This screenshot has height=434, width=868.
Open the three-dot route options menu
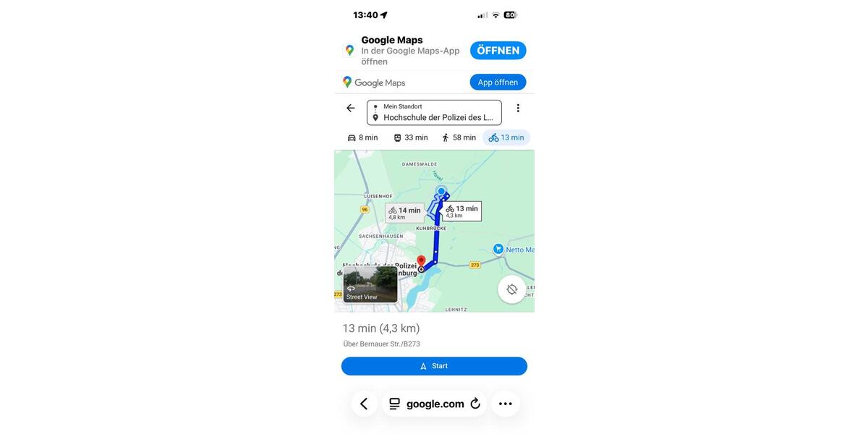(x=518, y=109)
